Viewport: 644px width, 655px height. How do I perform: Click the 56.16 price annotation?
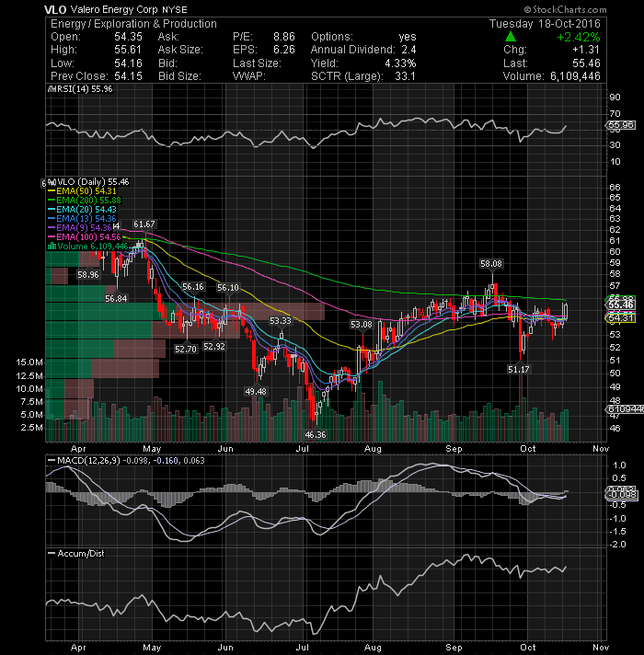click(193, 287)
